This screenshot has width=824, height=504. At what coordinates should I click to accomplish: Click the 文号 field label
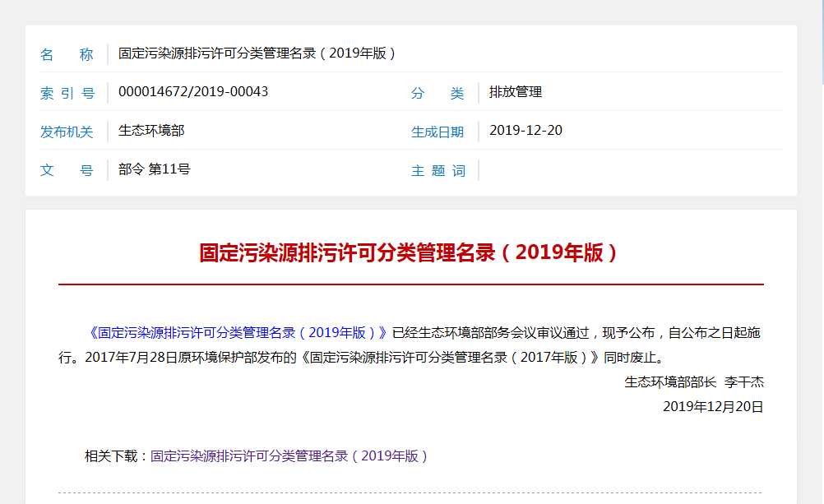click(67, 171)
